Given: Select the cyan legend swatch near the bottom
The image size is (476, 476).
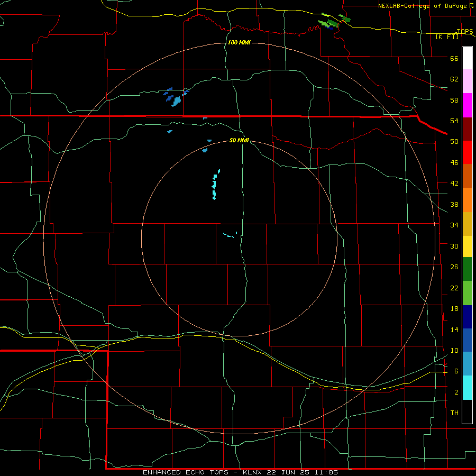Looking at the screenshot, I should [467, 388].
